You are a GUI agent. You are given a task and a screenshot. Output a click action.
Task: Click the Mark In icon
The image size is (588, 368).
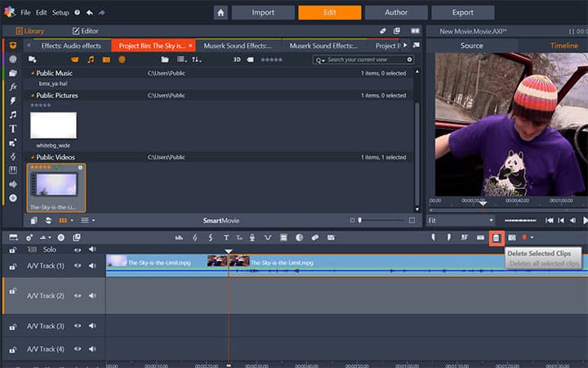tap(434, 237)
